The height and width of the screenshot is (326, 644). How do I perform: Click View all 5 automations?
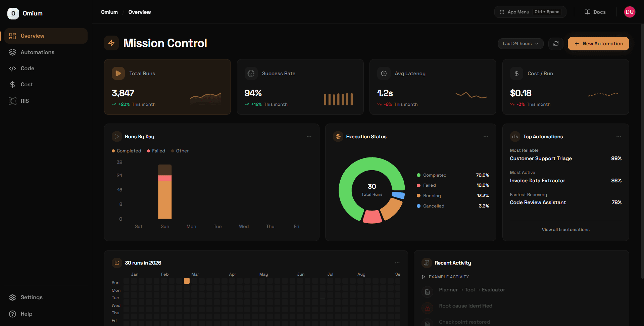[x=565, y=229]
